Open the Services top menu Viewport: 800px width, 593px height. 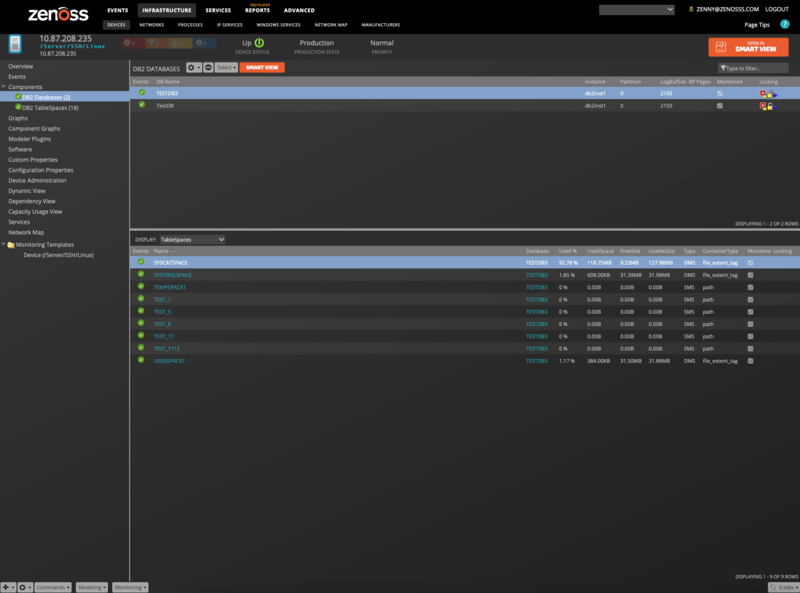coord(218,10)
